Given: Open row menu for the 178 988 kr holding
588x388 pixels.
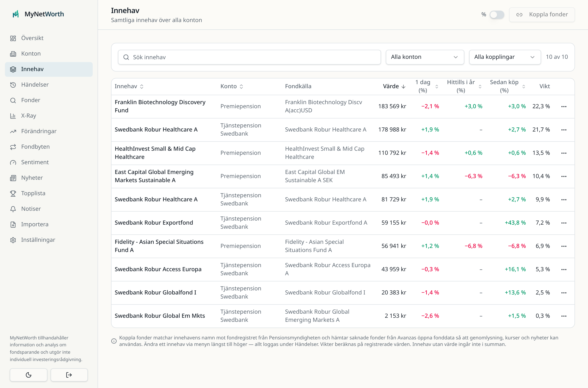Looking at the screenshot, I should pos(564,130).
